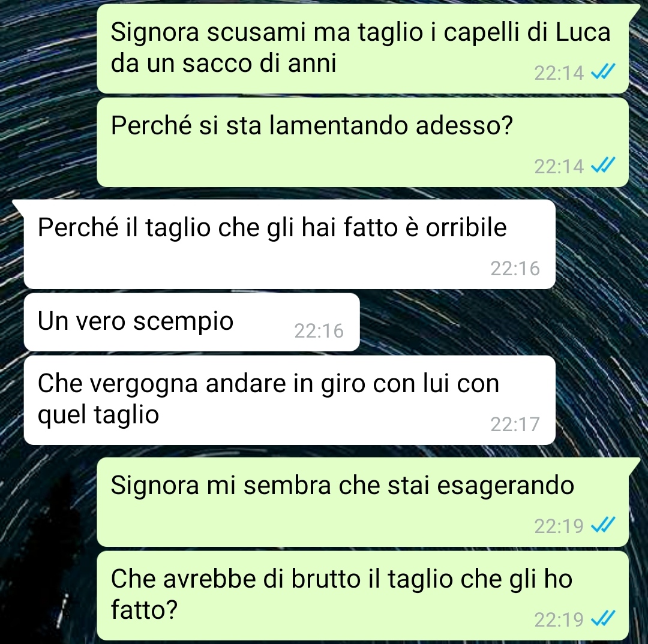Select the message 'Signora scusami ma taglio i capelli di Luca'
The width and height of the screenshot is (648, 644).
click(x=362, y=49)
